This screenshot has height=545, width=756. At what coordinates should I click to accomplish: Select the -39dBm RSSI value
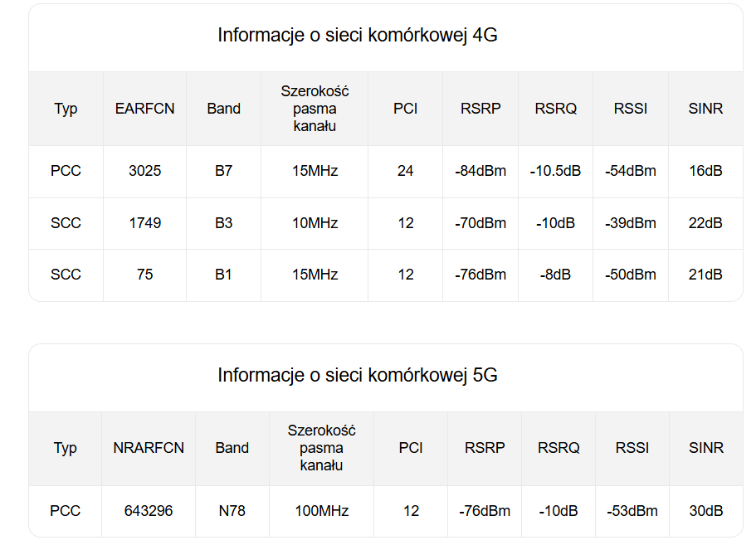tap(631, 222)
